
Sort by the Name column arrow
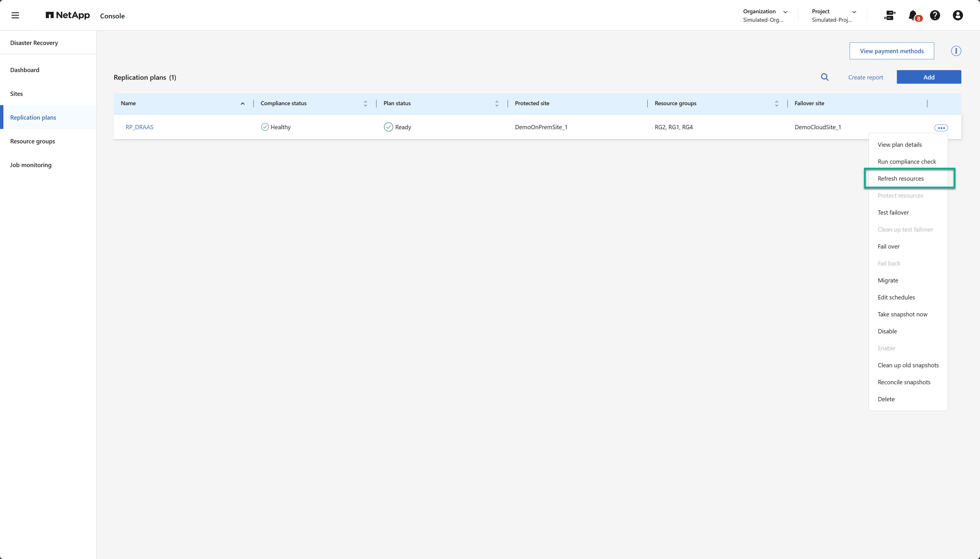tap(243, 104)
